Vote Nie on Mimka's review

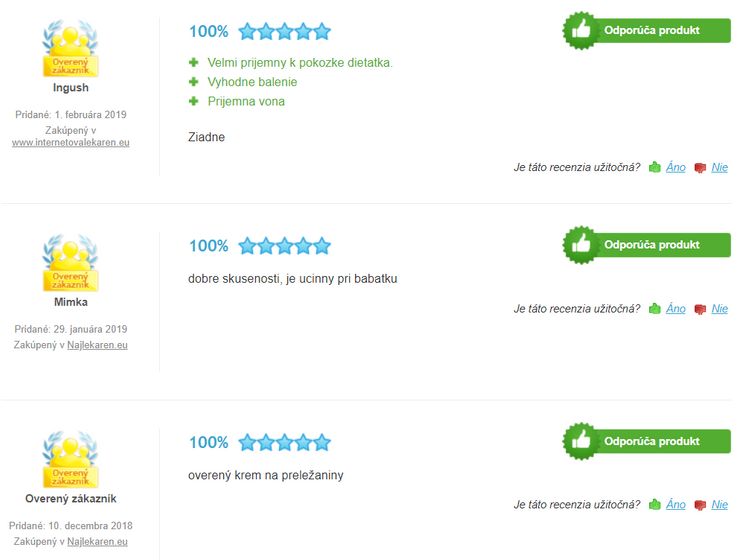tap(719, 309)
